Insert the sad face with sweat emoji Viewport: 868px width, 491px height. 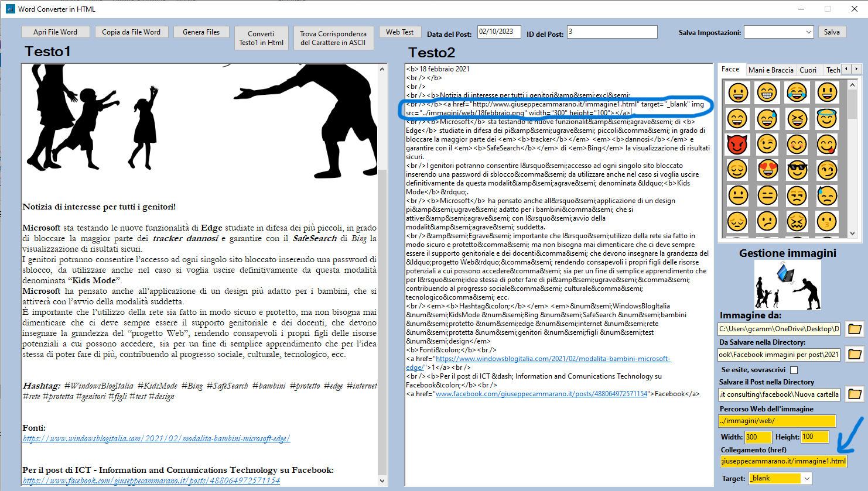[x=827, y=195]
